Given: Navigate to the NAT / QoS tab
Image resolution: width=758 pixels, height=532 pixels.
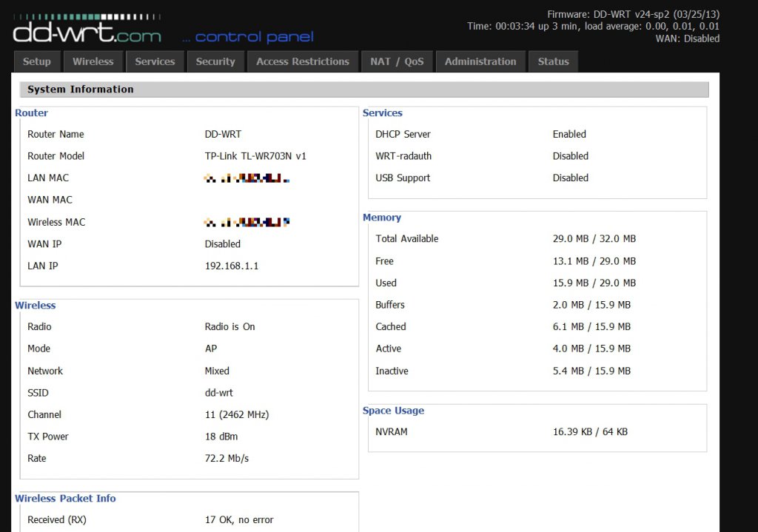Looking at the screenshot, I should (397, 61).
